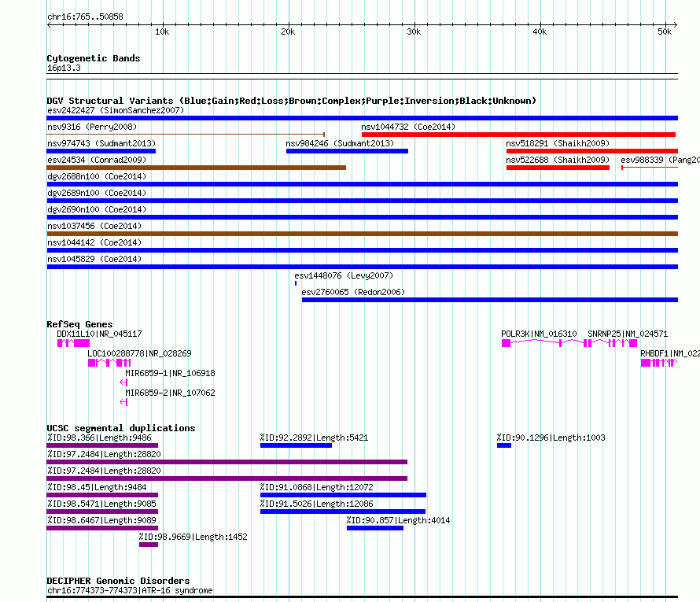
Task: Click the UCSC segmental duplications track title
Action: 121,428
